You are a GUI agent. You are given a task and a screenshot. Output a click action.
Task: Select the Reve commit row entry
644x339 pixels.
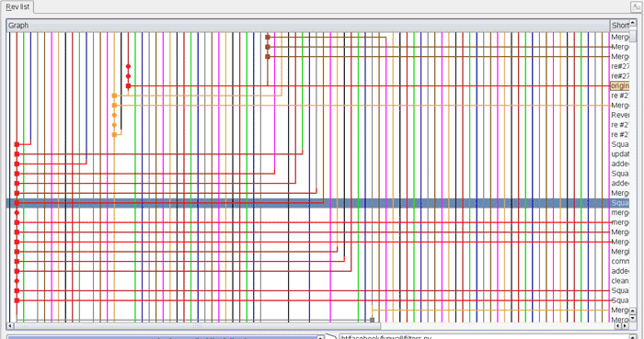[x=620, y=115]
